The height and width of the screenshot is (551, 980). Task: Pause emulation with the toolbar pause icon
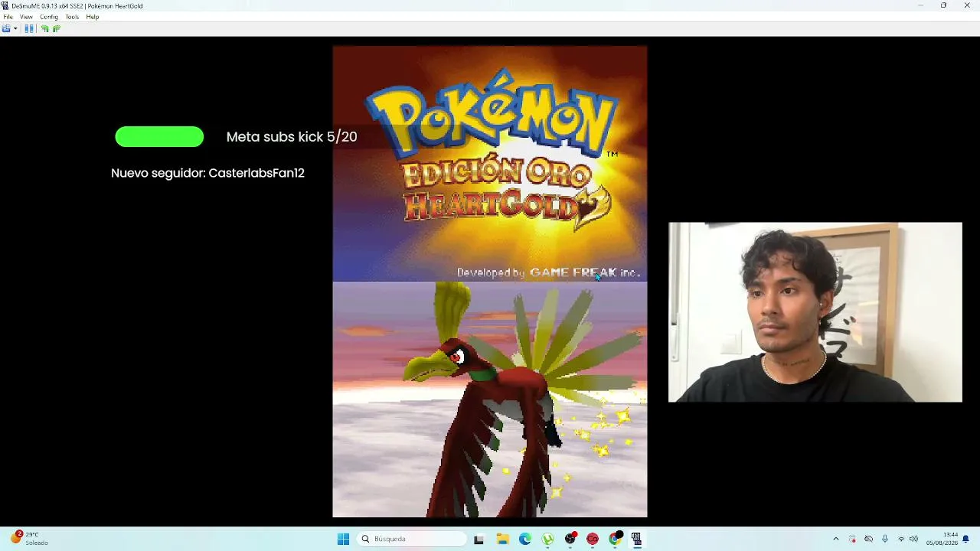coord(29,29)
